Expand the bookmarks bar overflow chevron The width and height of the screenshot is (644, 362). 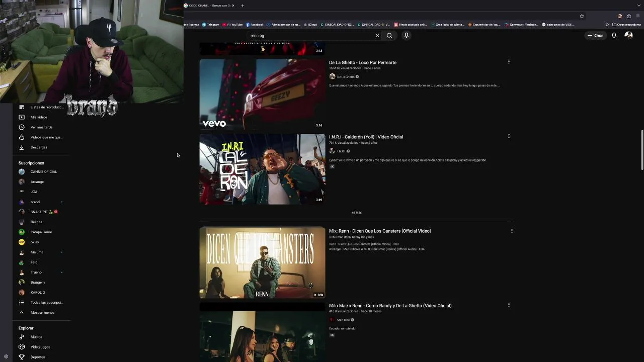coord(607,25)
